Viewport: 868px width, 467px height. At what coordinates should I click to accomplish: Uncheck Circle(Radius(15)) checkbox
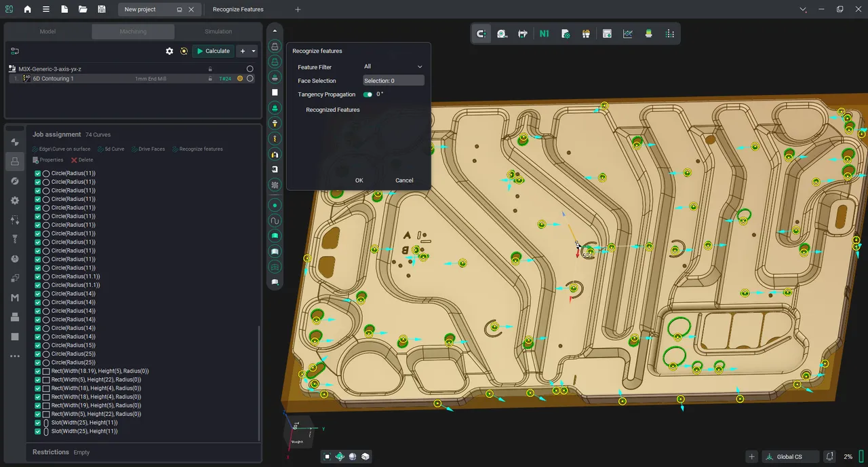point(38,345)
